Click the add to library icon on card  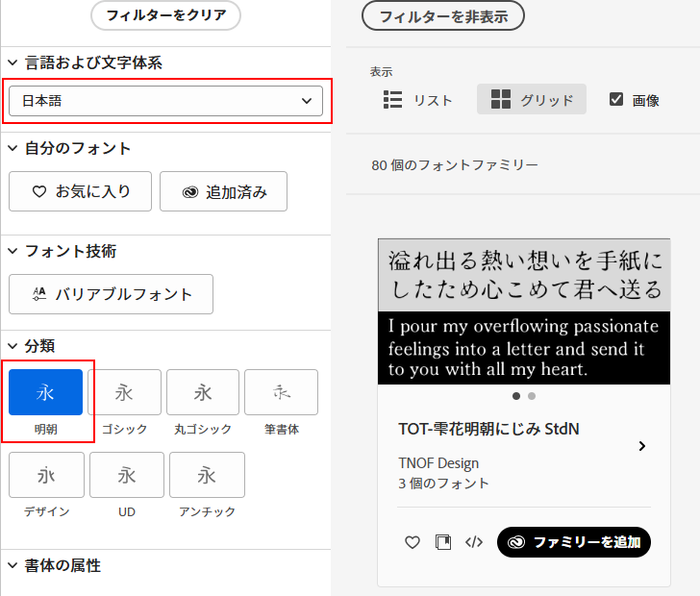coord(443,542)
